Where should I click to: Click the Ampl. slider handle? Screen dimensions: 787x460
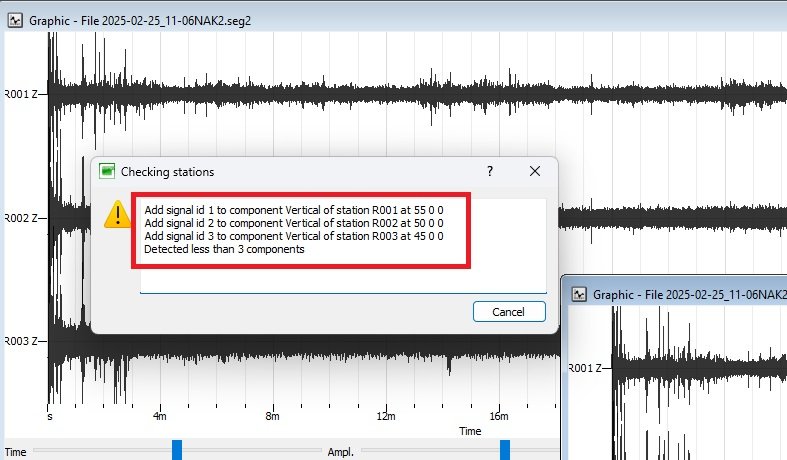pos(505,450)
